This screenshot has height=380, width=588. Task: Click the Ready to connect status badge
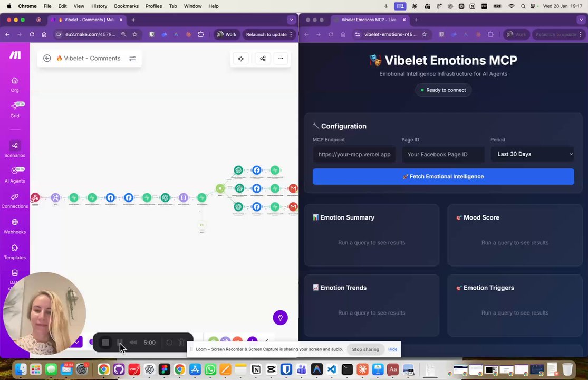click(444, 90)
